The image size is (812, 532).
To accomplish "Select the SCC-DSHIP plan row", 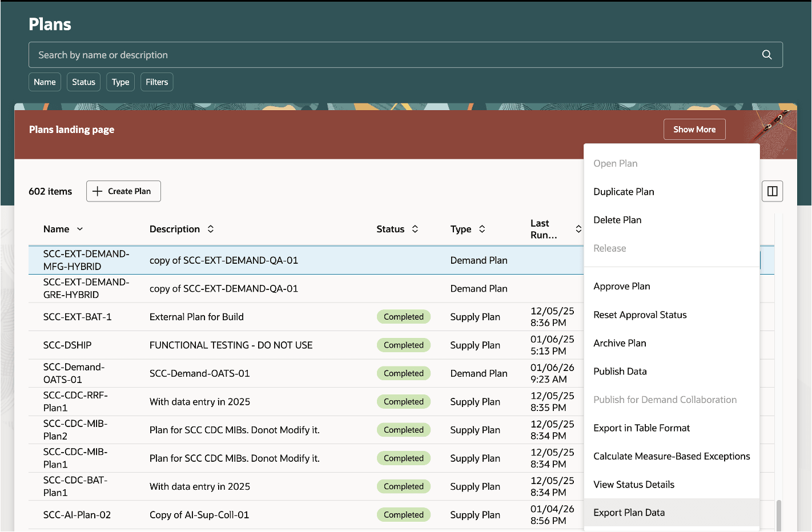I will coord(228,345).
